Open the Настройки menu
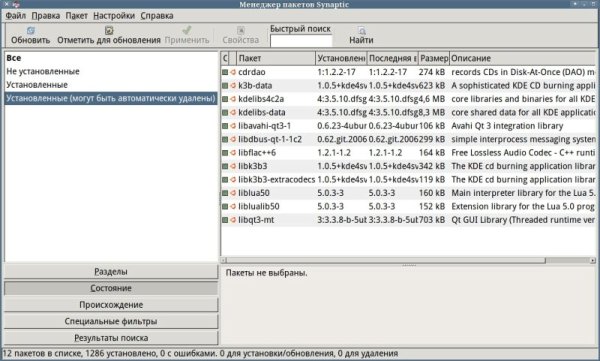This screenshot has width=600, height=361. (114, 16)
